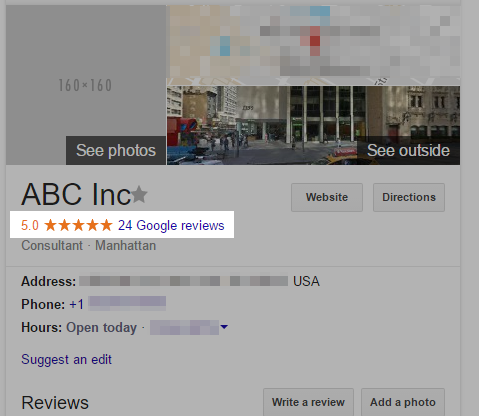Click the See outside street view label

(408, 150)
